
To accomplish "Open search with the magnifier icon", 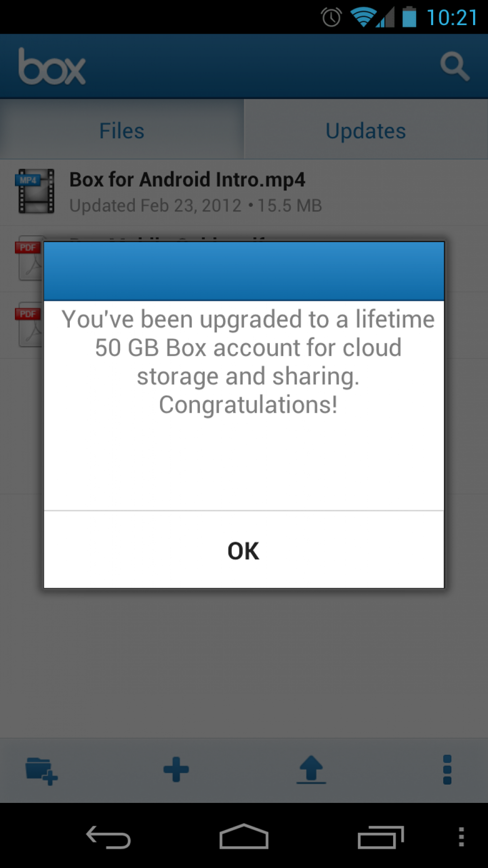I will [x=455, y=67].
